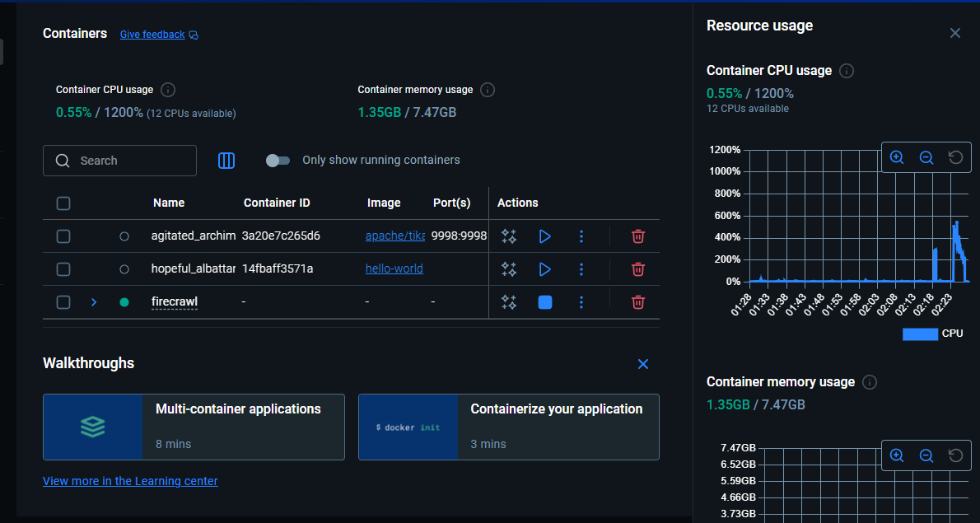Open more options for hopeful_albattani
The height and width of the screenshot is (523, 980).
(x=581, y=269)
